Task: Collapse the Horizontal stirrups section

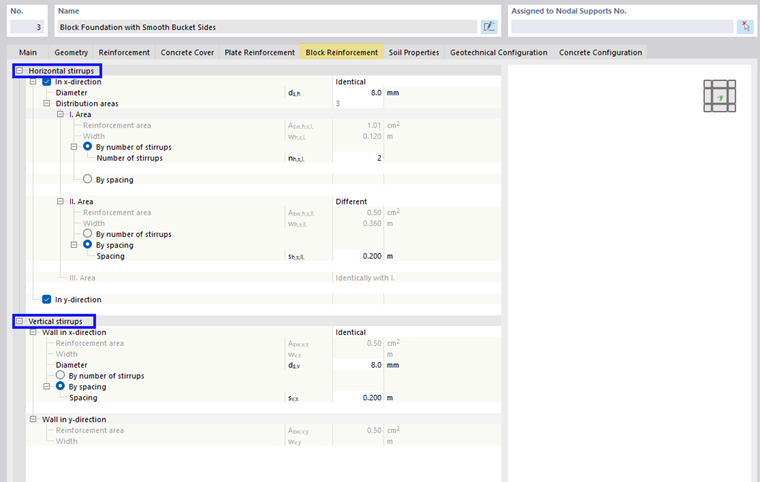Action: coord(19,71)
